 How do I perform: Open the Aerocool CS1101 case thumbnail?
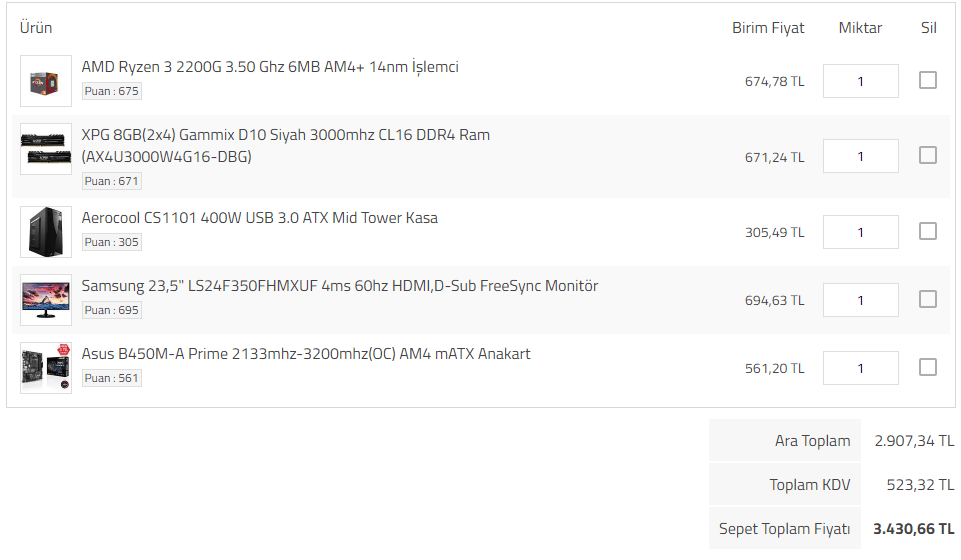tap(46, 232)
